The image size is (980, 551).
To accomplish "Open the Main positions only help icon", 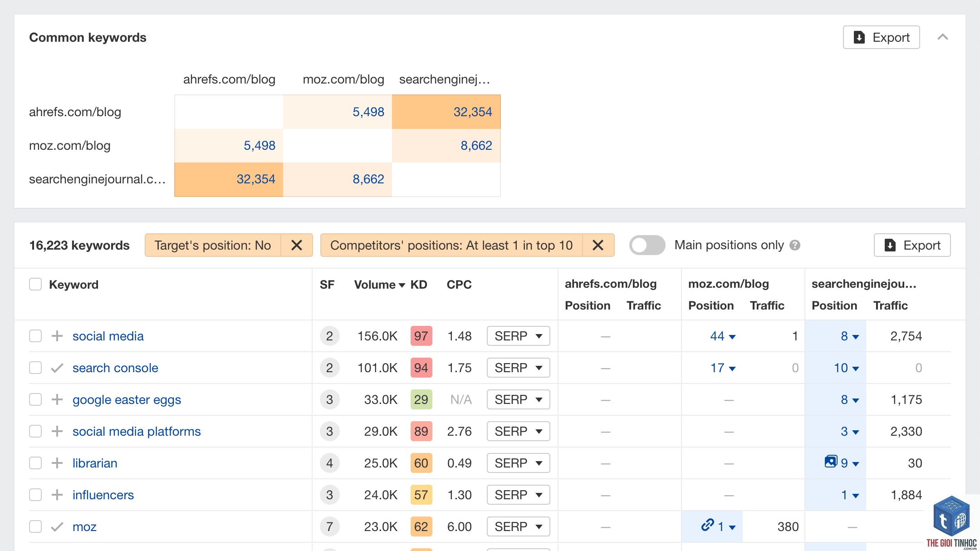I will 795,245.
